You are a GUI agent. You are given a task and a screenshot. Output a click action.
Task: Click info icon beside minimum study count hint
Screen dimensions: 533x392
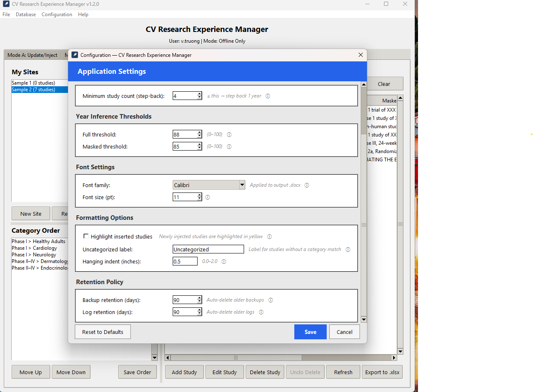pyautogui.click(x=268, y=96)
